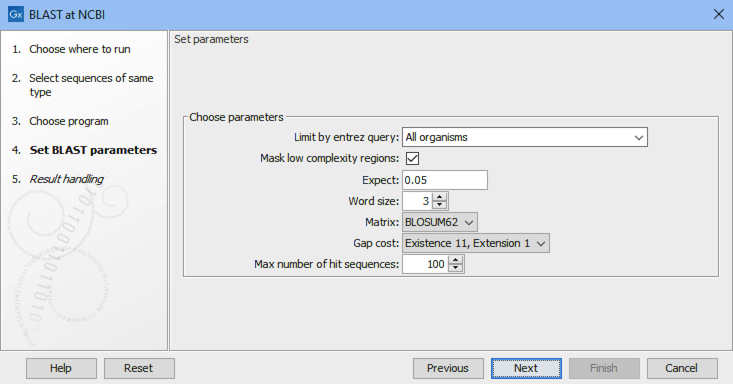The image size is (733, 384).
Task: Decrease Word size with down arrow
Action: (439, 205)
